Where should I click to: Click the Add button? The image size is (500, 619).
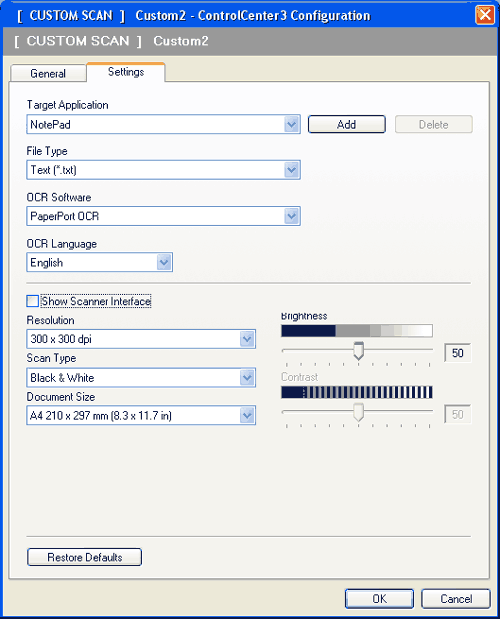(346, 124)
